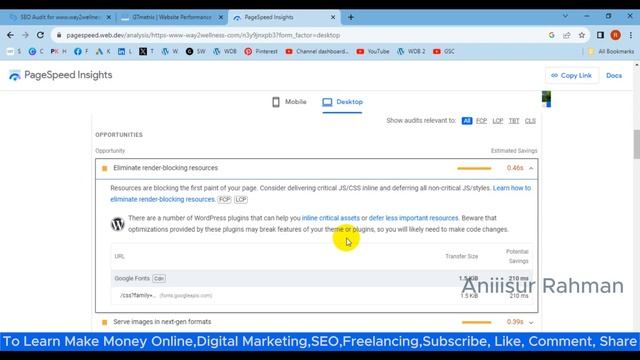Filter audits by All
640x360 pixels.
click(467, 121)
